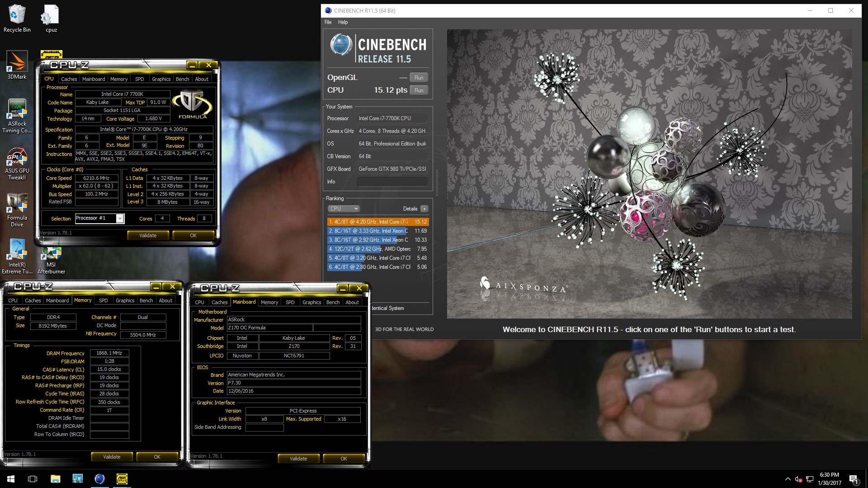
Task: Click the Cinebench logo sphere icon
Action: pos(341,45)
